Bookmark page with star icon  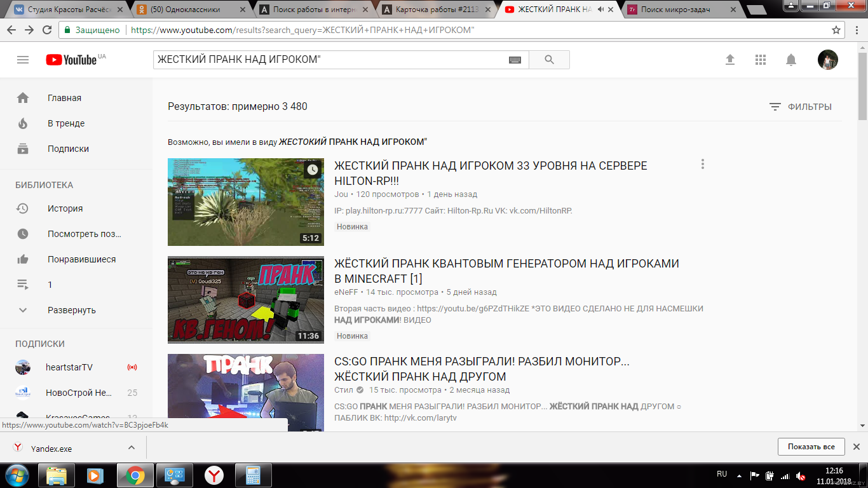click(x=836, y=30)
